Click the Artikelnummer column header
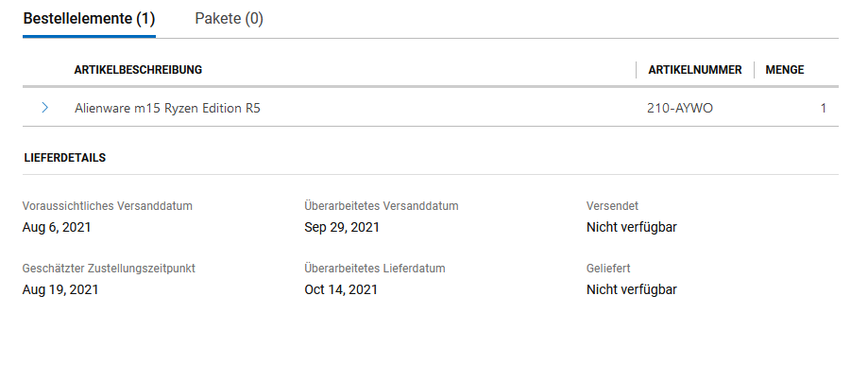 point(694,69)
